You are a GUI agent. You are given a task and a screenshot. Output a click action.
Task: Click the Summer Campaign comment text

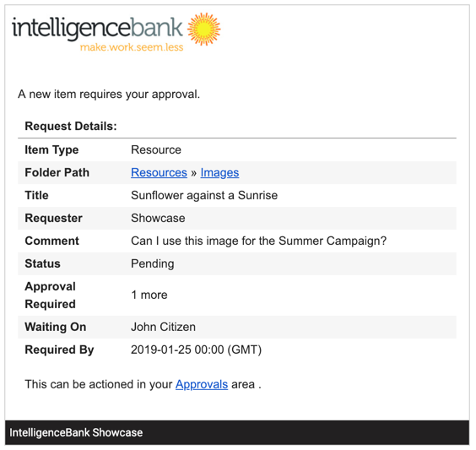pyautogui.click(x=258, y=241)
